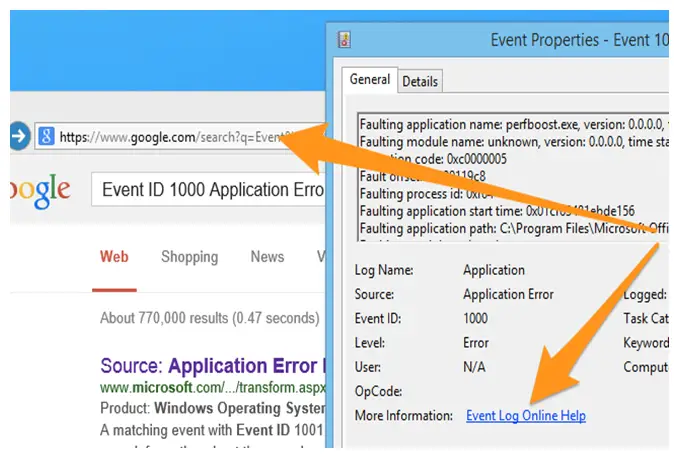This screenshot has height=468, width=674.
Task: Click the browser Go arrow button
Action: tap(19, 136)
